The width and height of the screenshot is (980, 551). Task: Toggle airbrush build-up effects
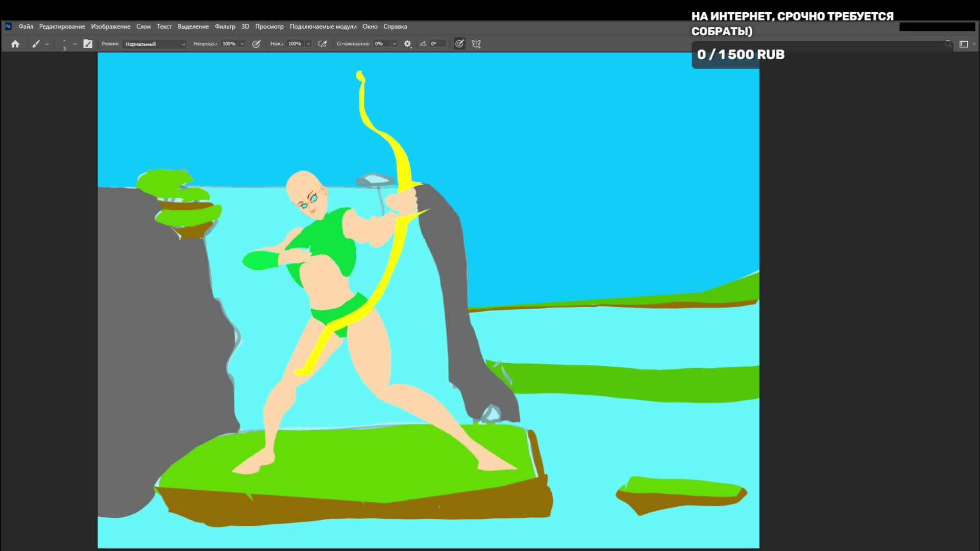point(322,44)
